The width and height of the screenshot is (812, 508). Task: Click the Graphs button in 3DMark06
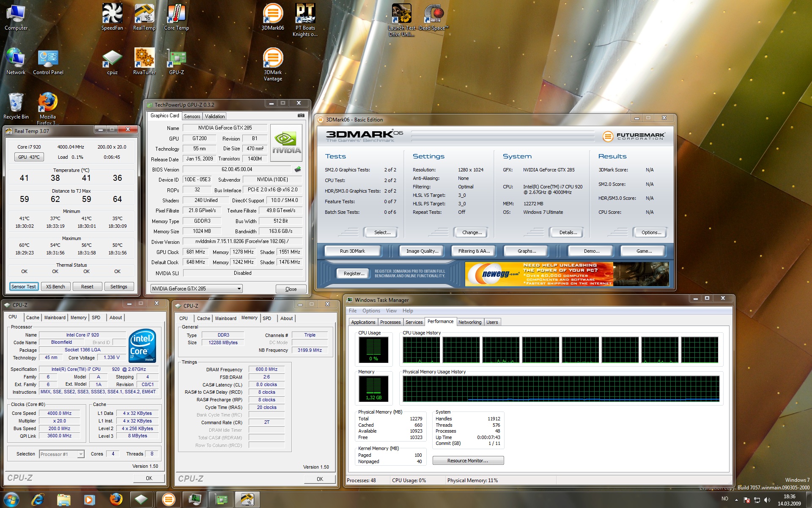tap(527, 251)
